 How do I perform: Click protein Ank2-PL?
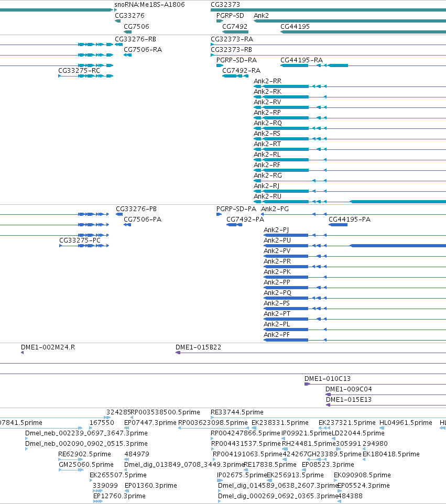click(277, 324)
